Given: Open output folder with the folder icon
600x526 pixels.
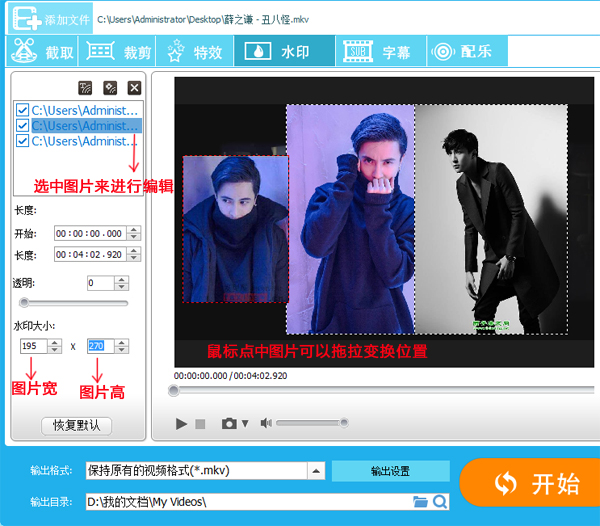Looking at the screenshot, I should point(420,501).
